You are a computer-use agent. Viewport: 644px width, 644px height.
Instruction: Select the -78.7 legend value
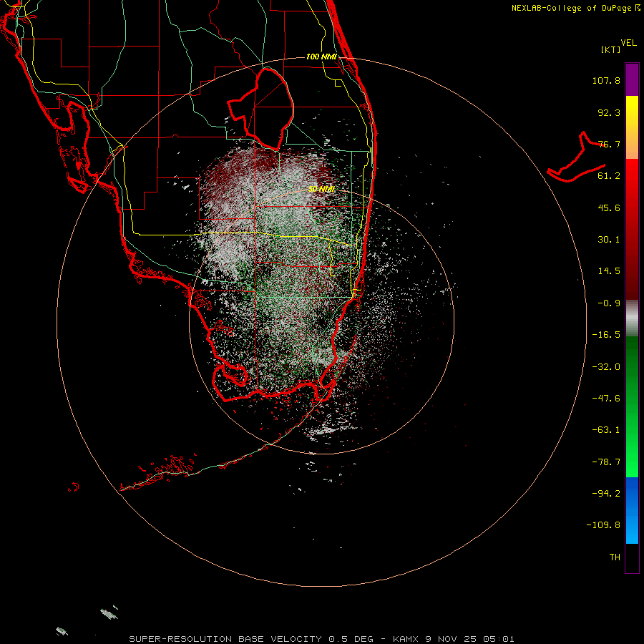click(x=606, y=462)
